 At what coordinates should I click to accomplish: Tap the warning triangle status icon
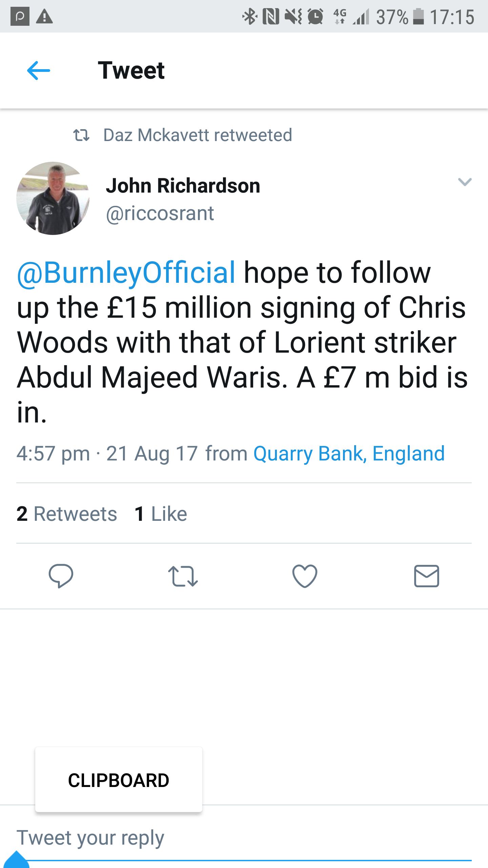point(44,17)
